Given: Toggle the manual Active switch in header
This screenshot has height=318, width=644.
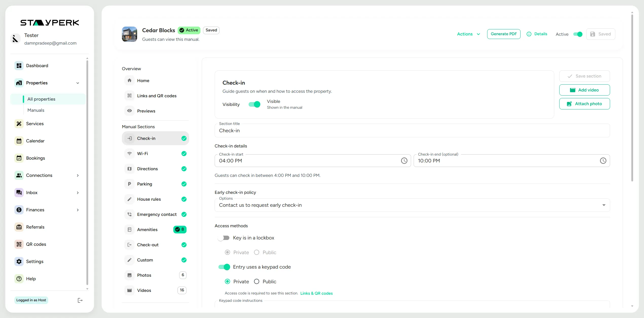Looking at the screenshot, I should [x=578, y=34].
